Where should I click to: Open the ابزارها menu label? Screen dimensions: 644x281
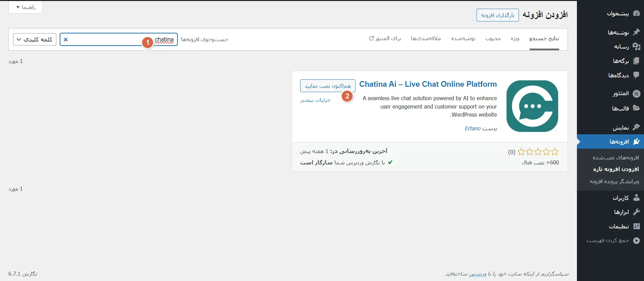pyautogui.click(x=622, y=212)
